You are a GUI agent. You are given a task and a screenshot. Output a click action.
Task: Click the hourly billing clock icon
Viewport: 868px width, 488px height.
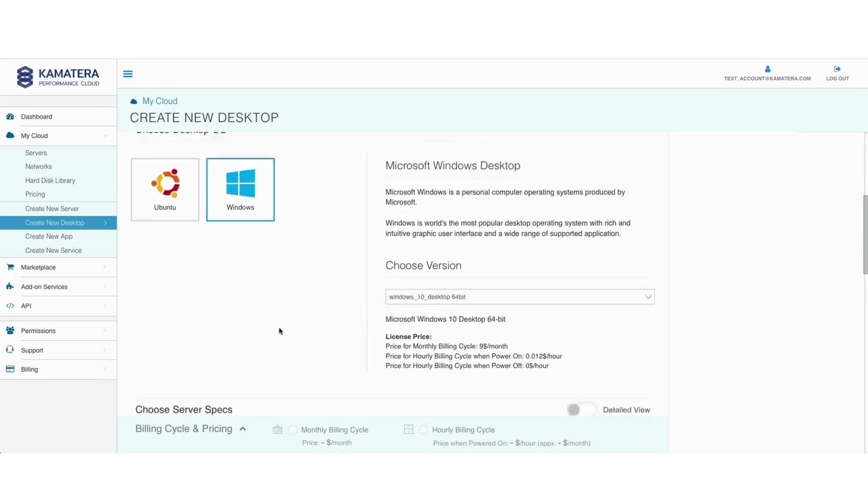408,430
